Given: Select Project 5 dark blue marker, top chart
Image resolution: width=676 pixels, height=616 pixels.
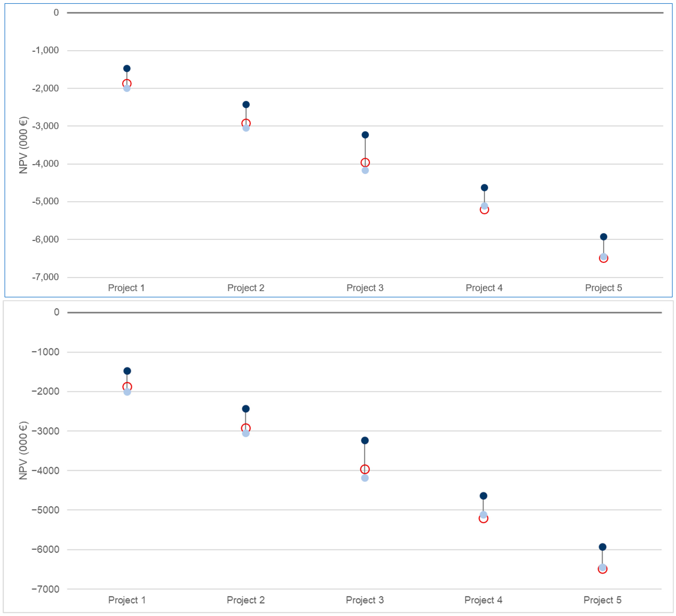Looking at the screenshot, I should click(604, 237).
